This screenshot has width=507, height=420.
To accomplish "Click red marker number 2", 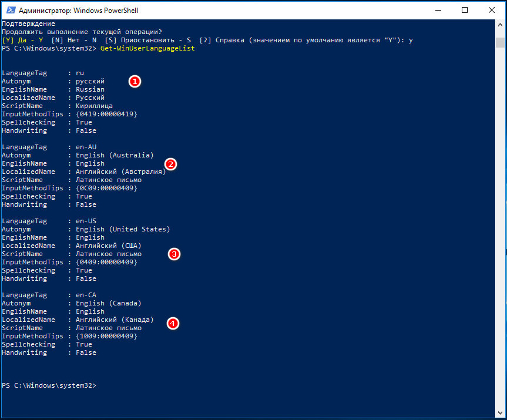I will (x=170, y=164).
